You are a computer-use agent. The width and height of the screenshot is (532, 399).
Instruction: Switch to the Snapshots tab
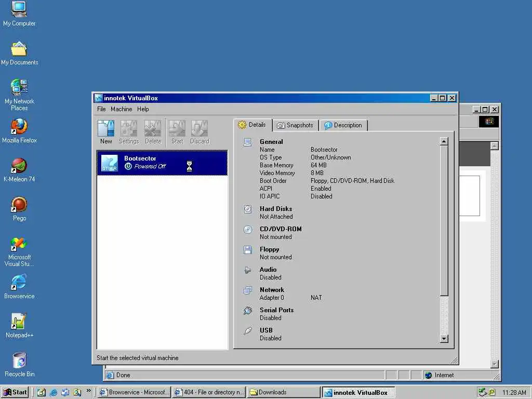295,125
